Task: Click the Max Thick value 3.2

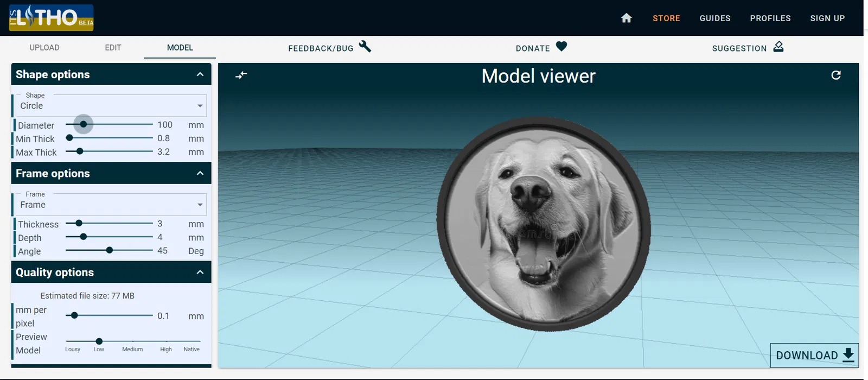Action: (163, 152)
